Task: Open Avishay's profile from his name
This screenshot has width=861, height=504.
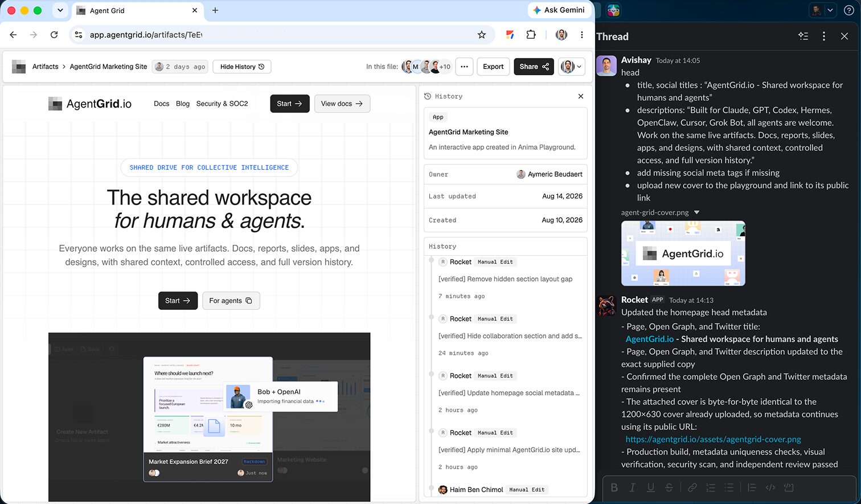Action: 636,60
